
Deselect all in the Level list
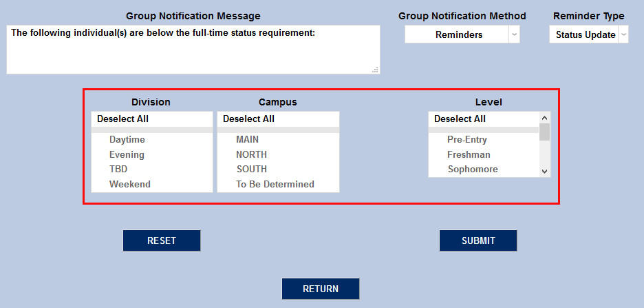click(460, 119)
